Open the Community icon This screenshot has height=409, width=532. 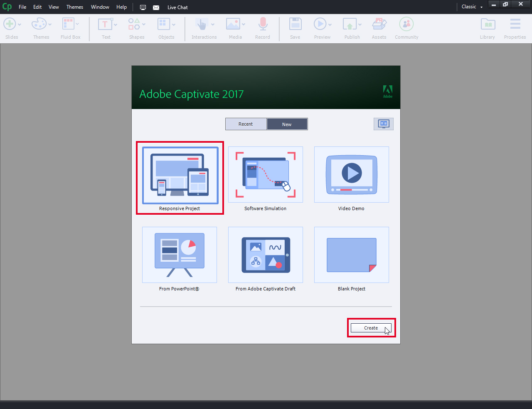pos(406,24)
